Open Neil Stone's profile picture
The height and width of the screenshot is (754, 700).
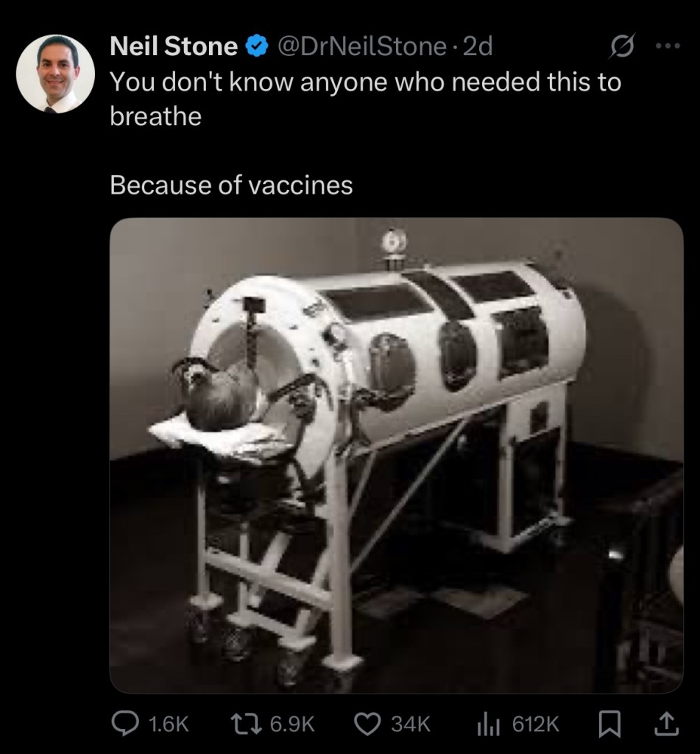click(55, 74)
